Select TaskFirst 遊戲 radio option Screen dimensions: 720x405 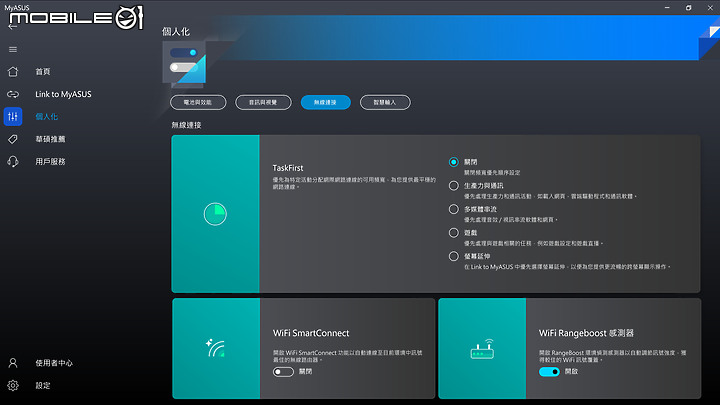tap(454, 233)
